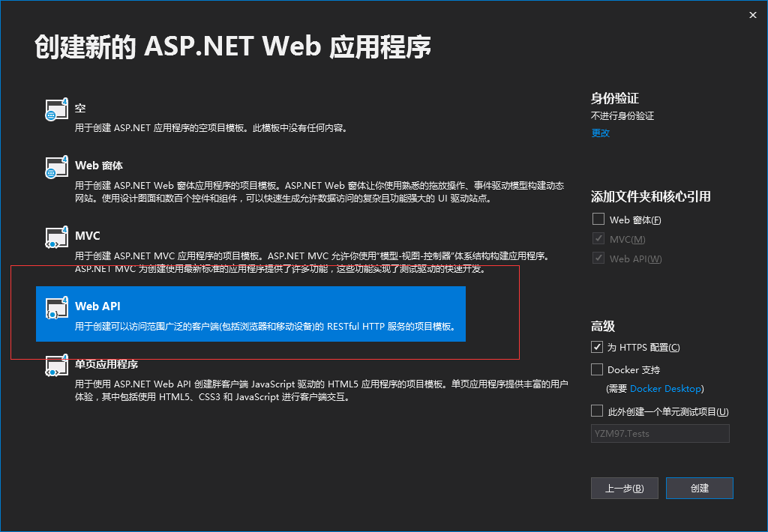
Task: Click the empty (空) template icon
Action: pos(57,109)
